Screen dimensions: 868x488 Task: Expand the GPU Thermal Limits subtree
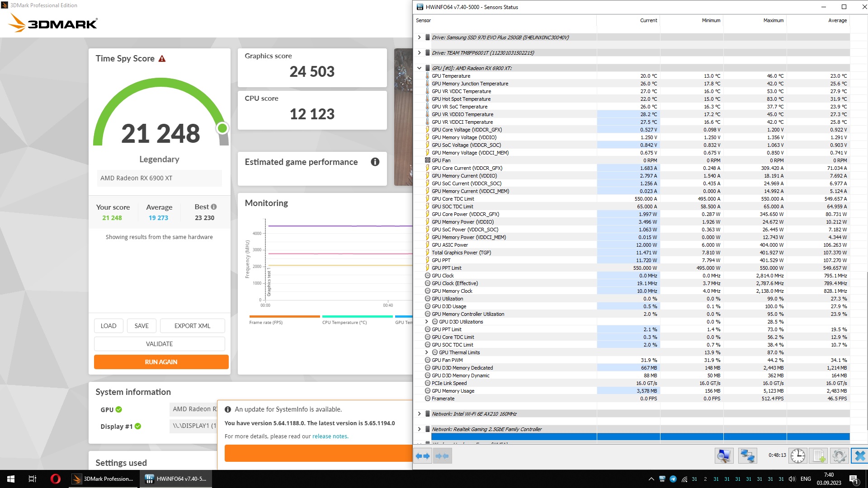pyautogui.click(x=426, y=352)
